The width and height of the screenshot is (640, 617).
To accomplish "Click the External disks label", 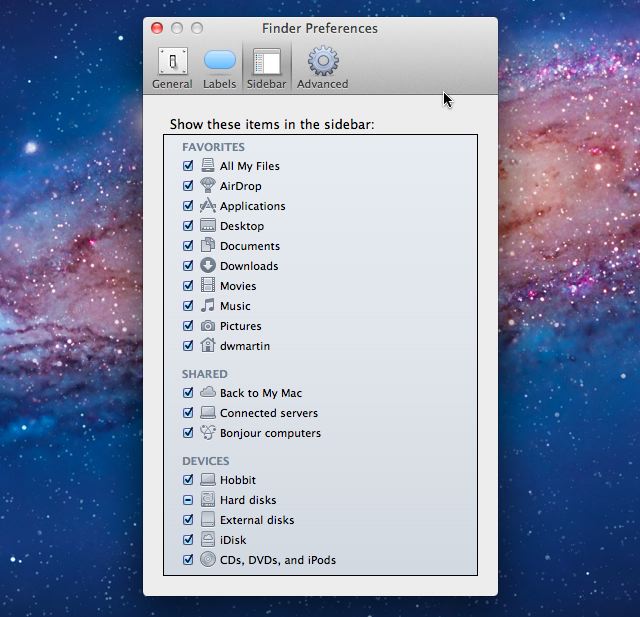I will point(257,520).
